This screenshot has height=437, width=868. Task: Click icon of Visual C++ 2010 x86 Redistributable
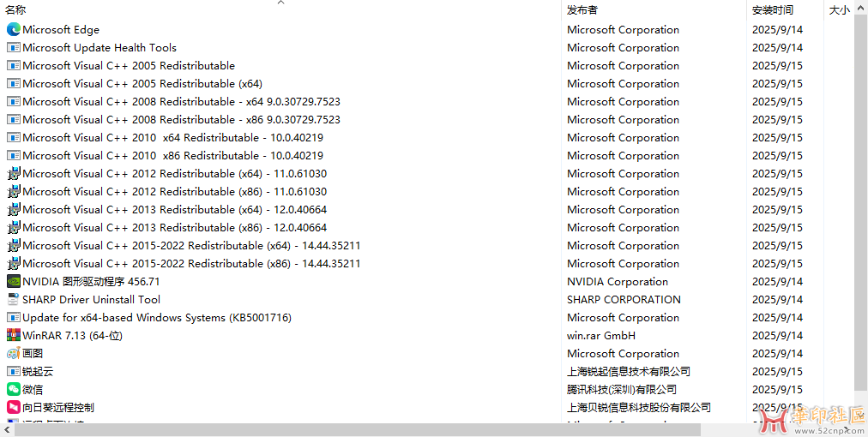point(13,155)
